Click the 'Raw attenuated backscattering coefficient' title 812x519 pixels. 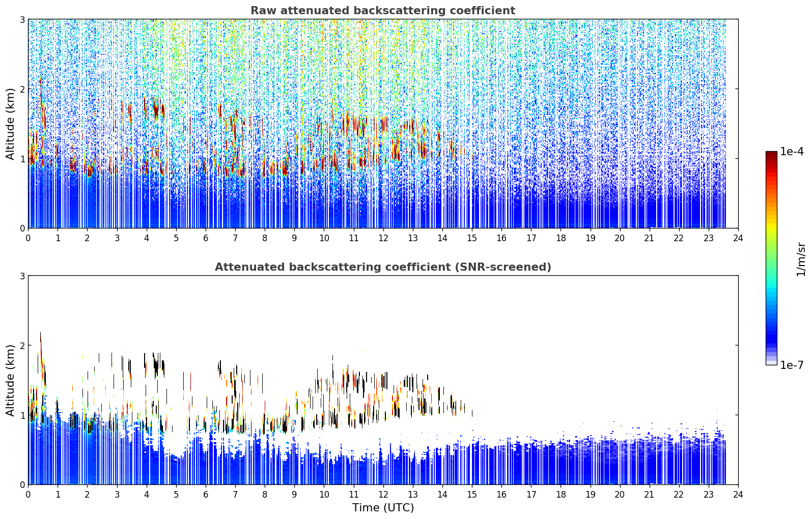pos(382,11)
